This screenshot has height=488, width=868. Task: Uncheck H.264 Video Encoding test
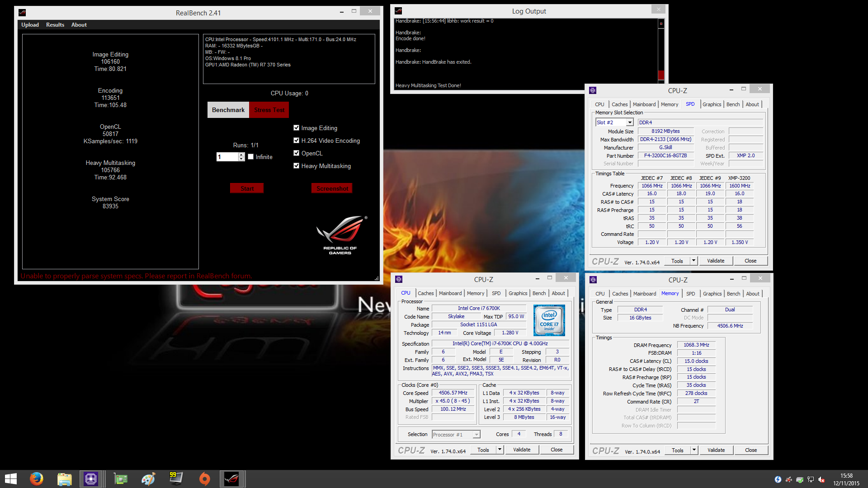coord(296,141)
